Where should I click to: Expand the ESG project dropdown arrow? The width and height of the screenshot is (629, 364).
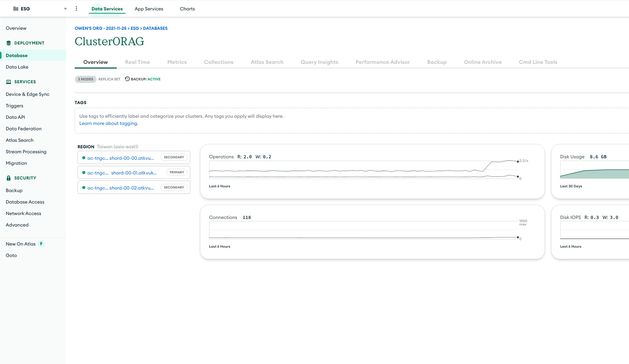point(65,9)
